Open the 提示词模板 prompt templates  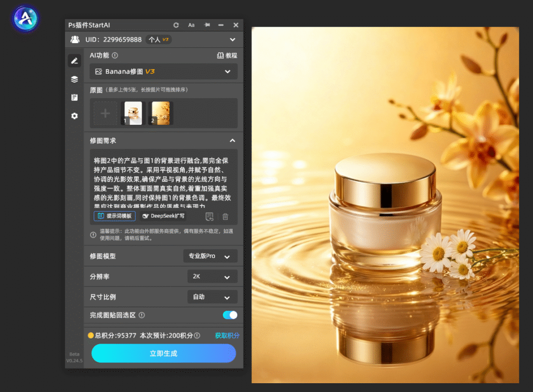pos(115,216)
